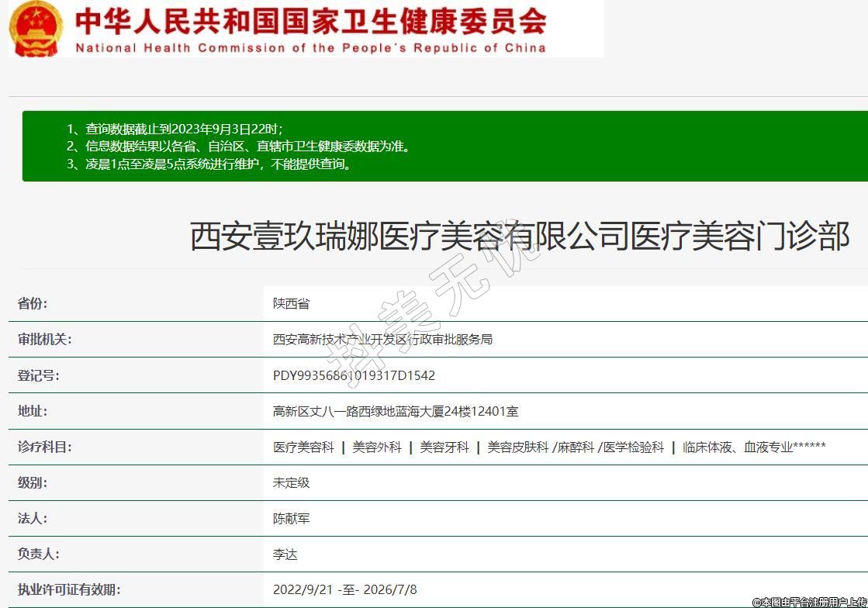Screen dimensions: 868x608
Task: Click the English 'National Health Commission' subtitle
Action: point(310,48)
